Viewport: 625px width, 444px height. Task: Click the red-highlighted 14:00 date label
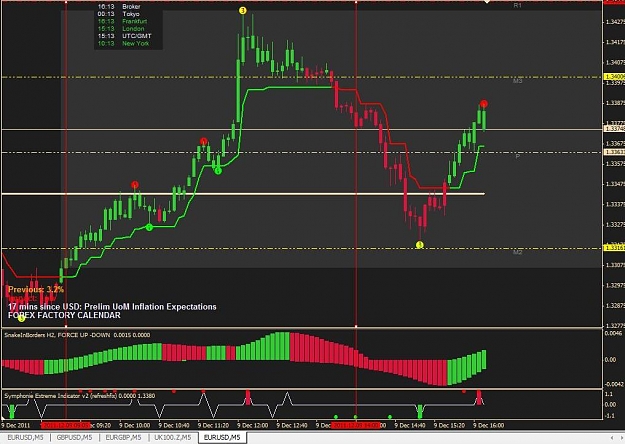click(x=356, y=425)
